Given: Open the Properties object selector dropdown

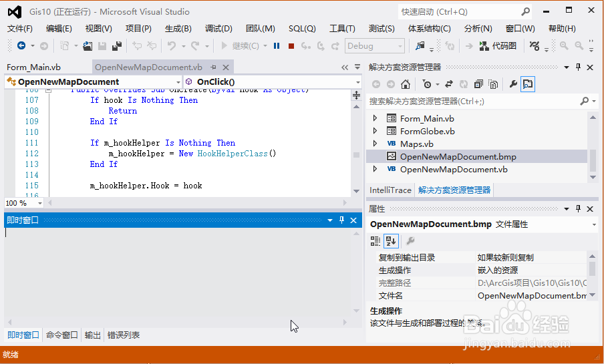Looking at the screenshot, I should (x=595, y=224).
